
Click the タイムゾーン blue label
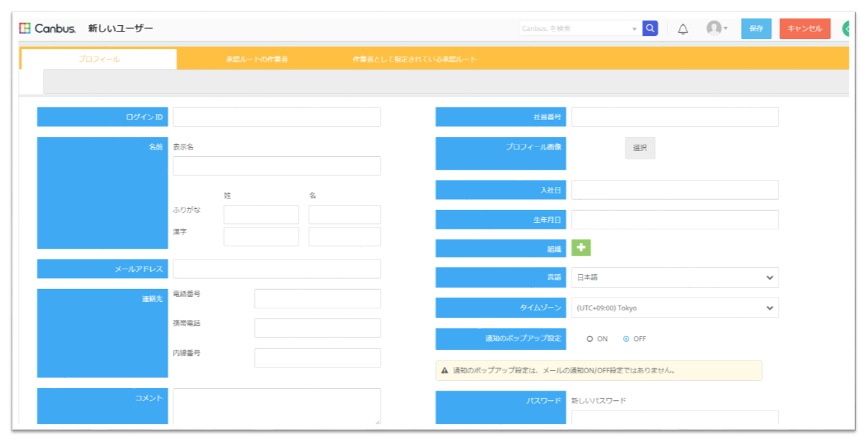501,308
